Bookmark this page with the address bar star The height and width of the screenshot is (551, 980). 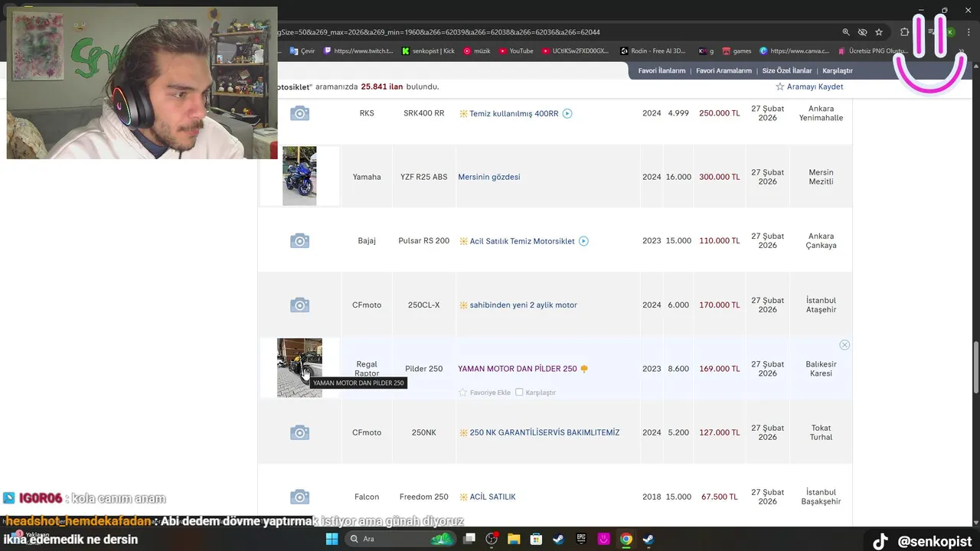(x=879, y=32)
